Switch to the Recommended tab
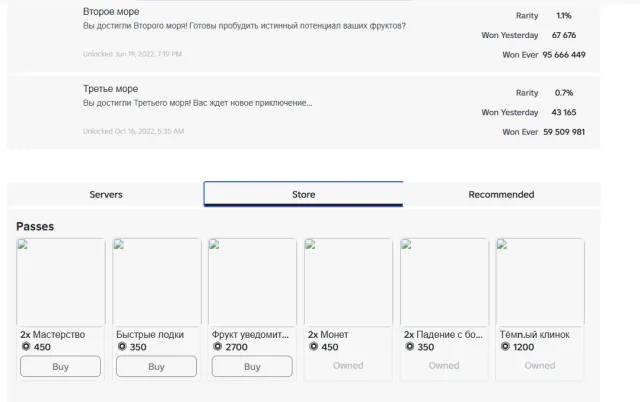 tap(501, 194)
